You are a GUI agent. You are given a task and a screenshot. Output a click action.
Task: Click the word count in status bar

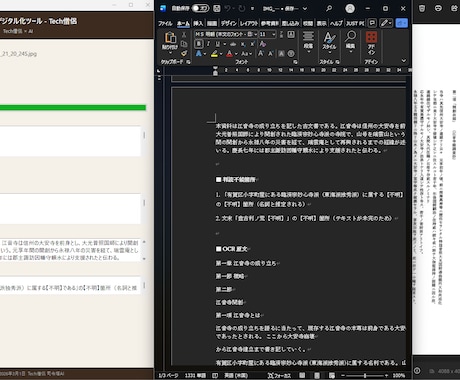pyautogui.click(x=195, y=376)
